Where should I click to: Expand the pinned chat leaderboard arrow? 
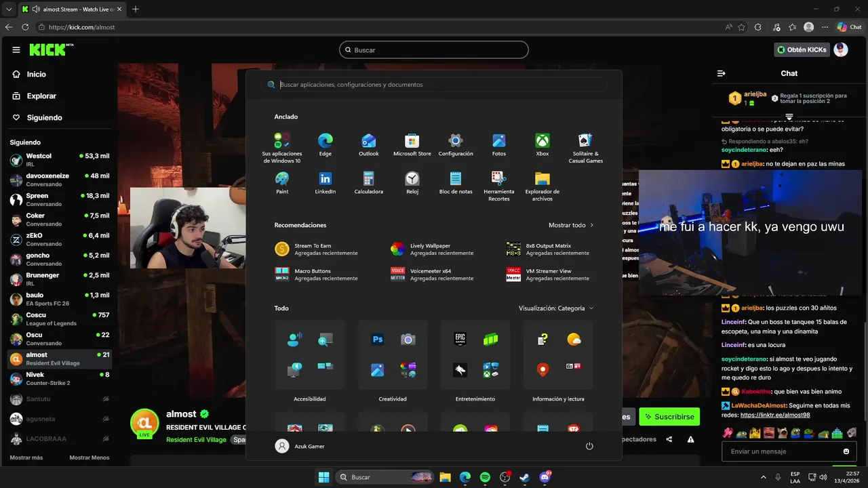[x=789, y=117]
